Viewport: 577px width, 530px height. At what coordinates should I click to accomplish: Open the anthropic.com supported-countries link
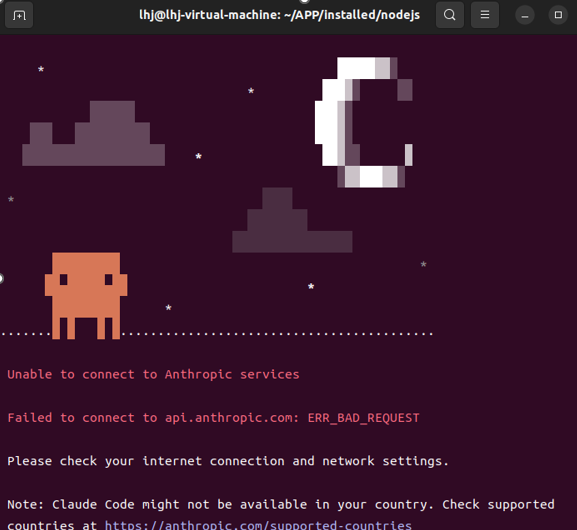(258, 525)
